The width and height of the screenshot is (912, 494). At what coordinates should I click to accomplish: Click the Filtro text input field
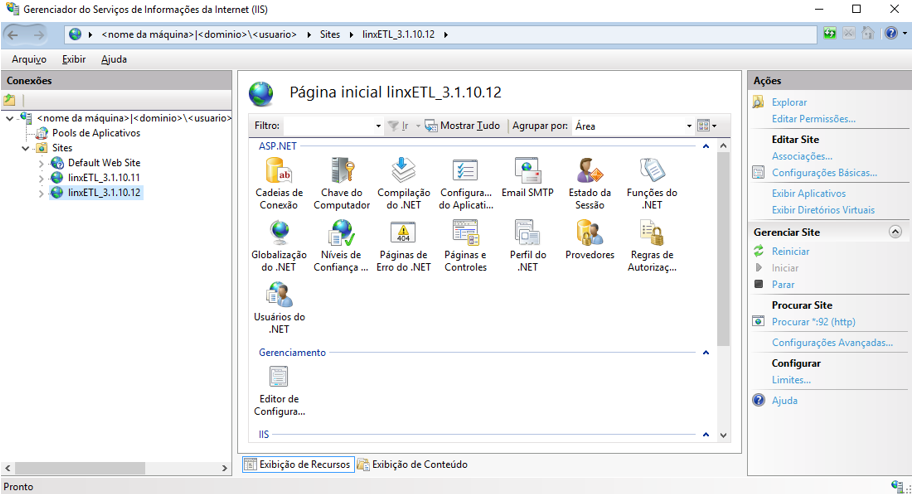328,126
